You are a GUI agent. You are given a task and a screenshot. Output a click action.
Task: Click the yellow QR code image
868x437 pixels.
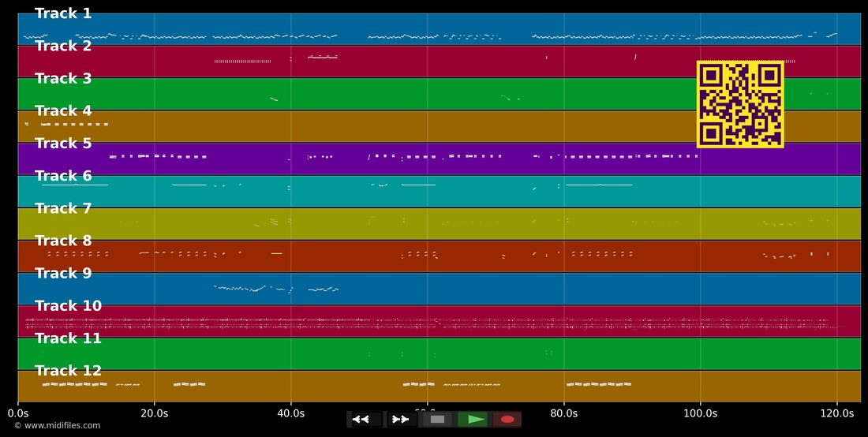(740, 105)
